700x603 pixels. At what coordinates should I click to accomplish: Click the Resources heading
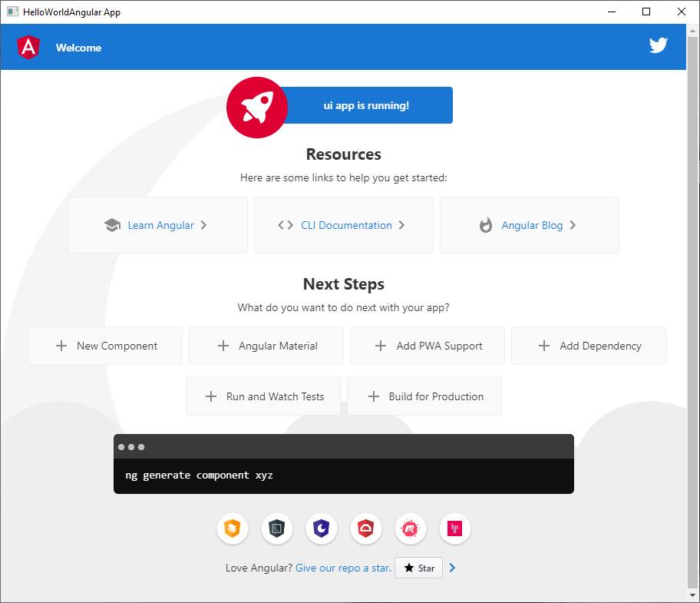point(343,154)
